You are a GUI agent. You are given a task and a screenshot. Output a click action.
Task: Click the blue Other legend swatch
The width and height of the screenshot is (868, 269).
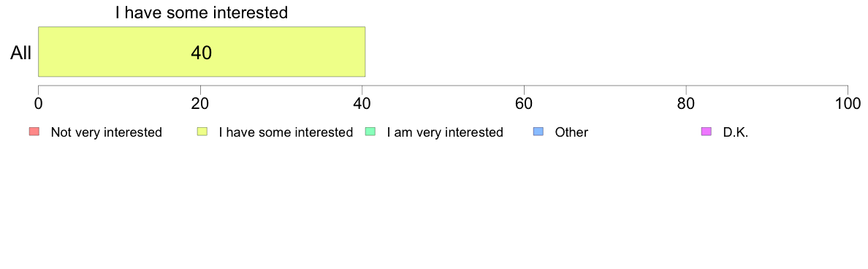point(538,132)
